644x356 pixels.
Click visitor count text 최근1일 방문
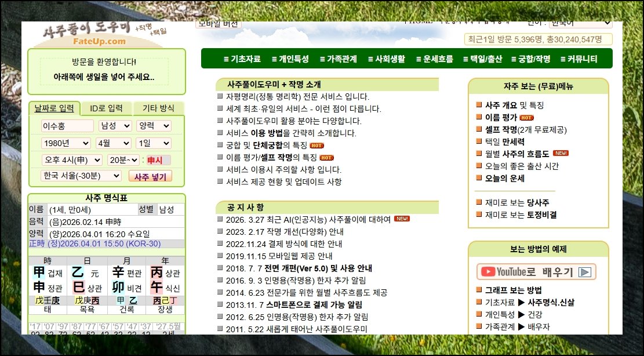coord(535,39)
